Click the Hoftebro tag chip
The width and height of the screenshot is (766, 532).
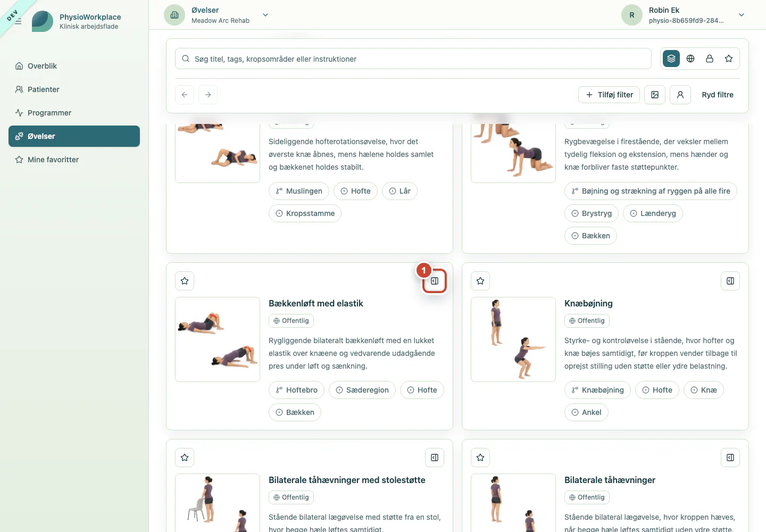point(296,390)
